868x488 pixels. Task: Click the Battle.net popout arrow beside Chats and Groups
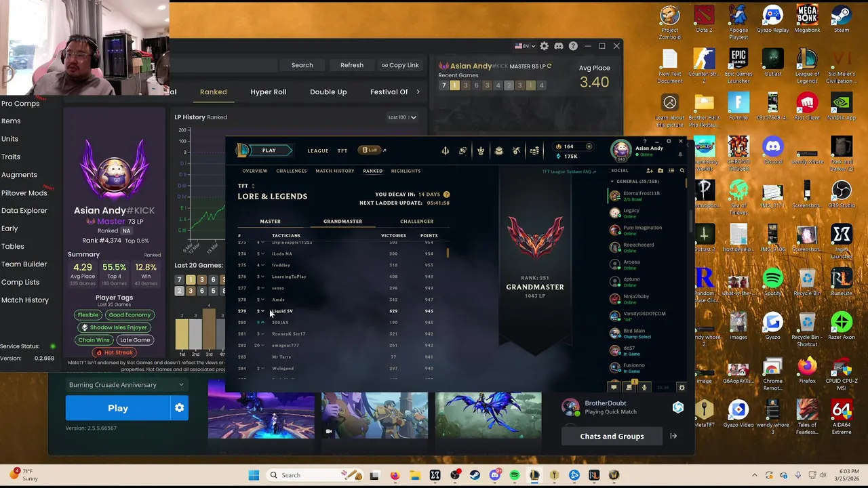point(673,436)
